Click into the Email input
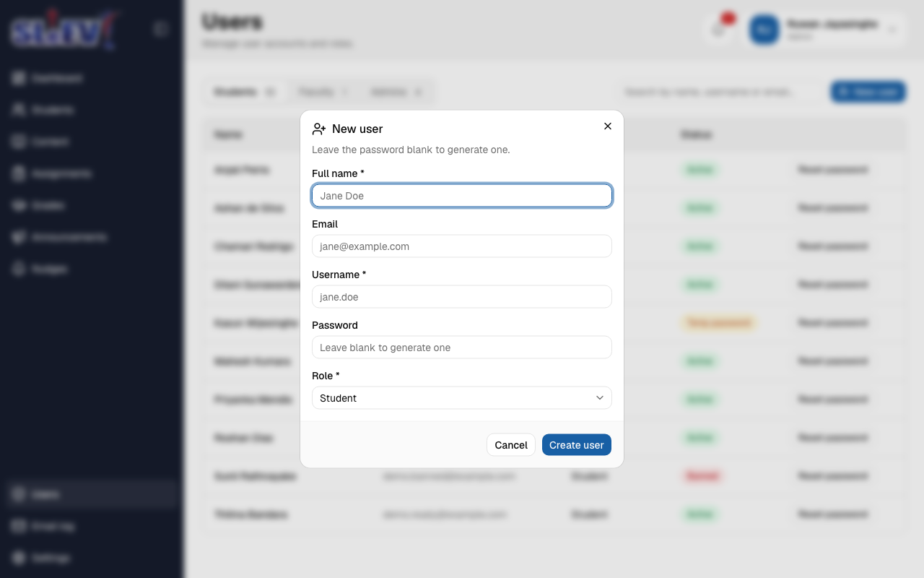The height and width of the screenshot is (578, 924). pos(462,246)
